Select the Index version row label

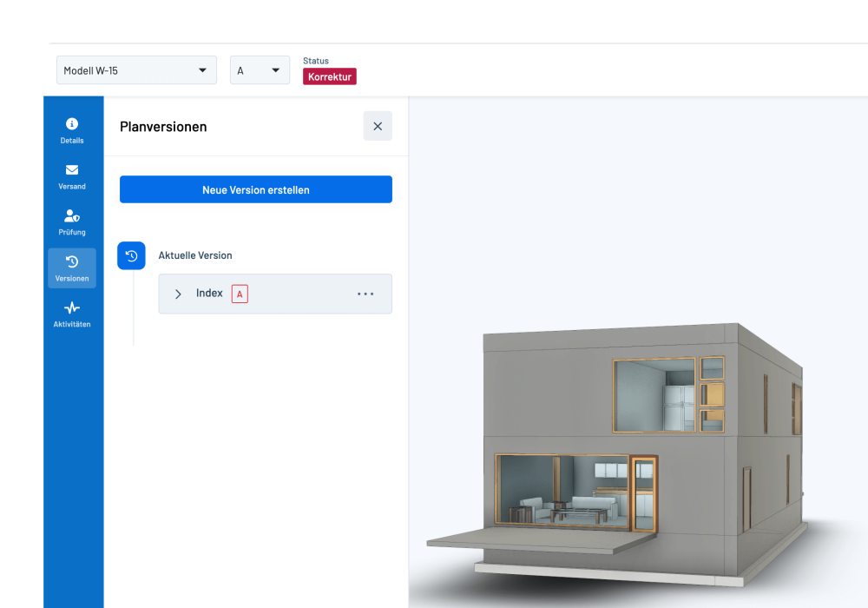tap(209, 294)
